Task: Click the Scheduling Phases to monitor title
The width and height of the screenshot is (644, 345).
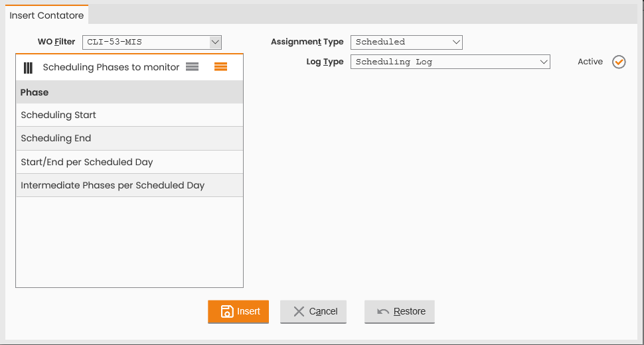Action: pyautogui.click(x=111, y=67)
